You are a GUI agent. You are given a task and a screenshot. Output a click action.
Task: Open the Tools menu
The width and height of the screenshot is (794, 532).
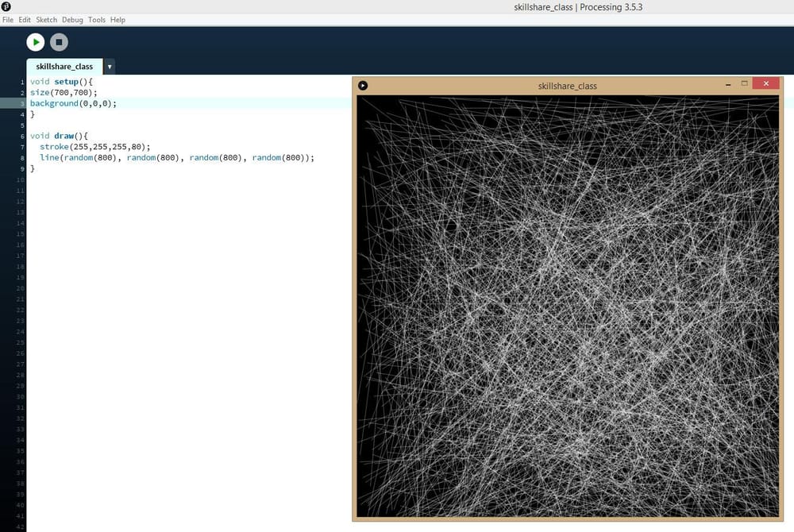tap(97, 20)
